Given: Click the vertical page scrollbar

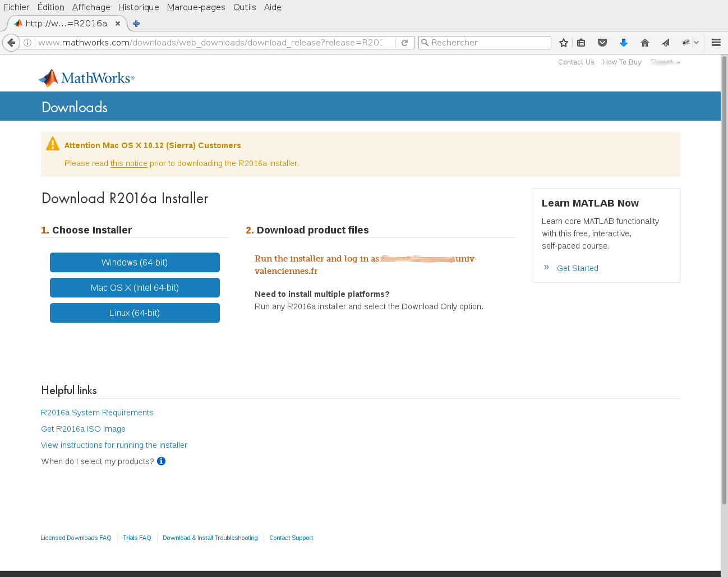Looking at the screenshot, I should (x=724, y=281).
